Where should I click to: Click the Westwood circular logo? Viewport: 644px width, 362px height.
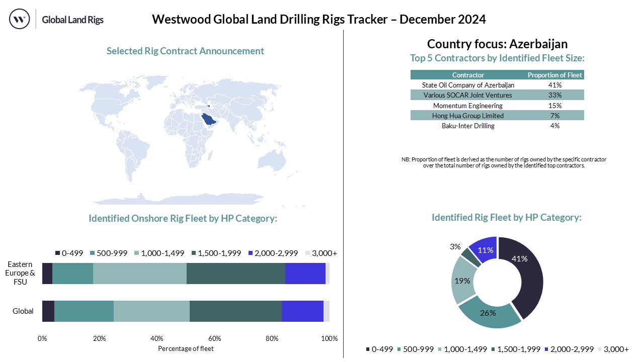(20, 20)
